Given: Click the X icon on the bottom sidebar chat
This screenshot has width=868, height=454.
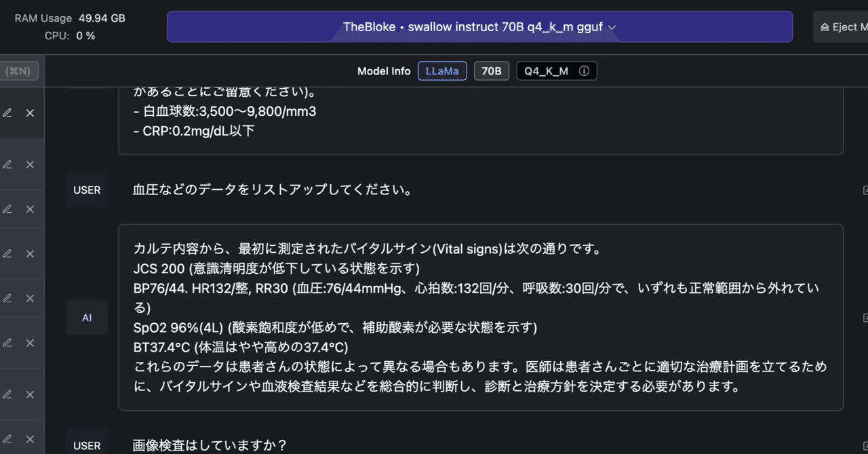Looking at the screenshot, I should (x=30, y=438).
